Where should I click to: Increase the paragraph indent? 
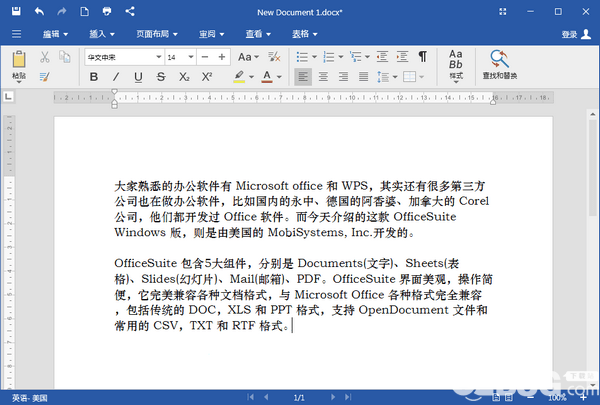pos(402,57)
